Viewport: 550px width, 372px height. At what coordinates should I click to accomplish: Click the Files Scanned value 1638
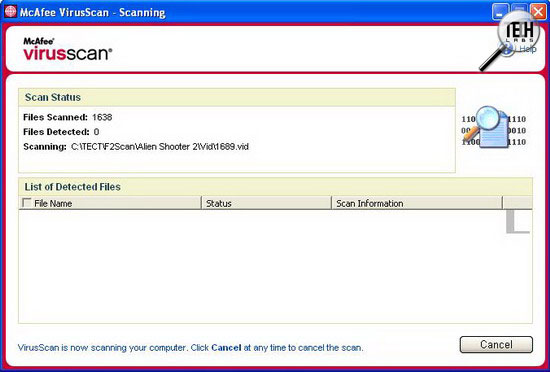pos(102,117)
